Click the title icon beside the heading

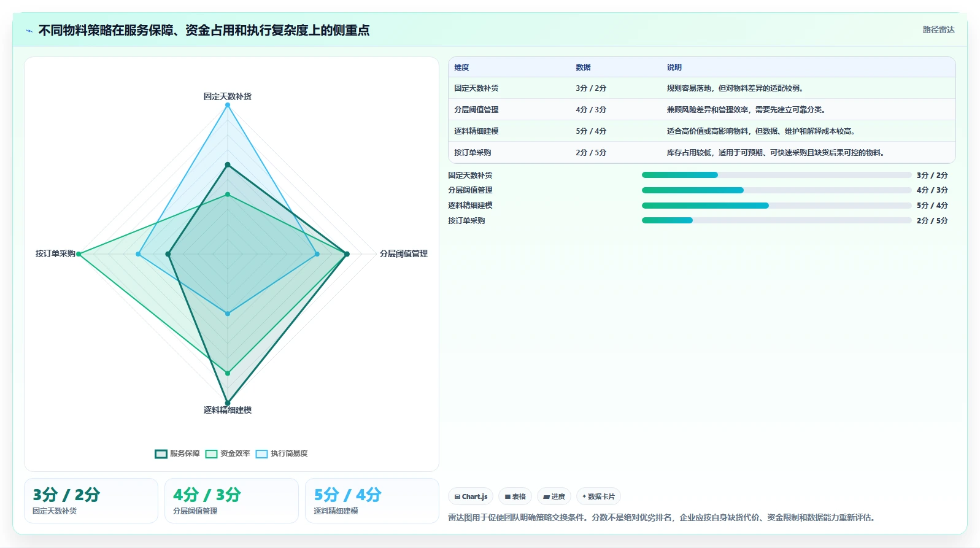(29, 31)
